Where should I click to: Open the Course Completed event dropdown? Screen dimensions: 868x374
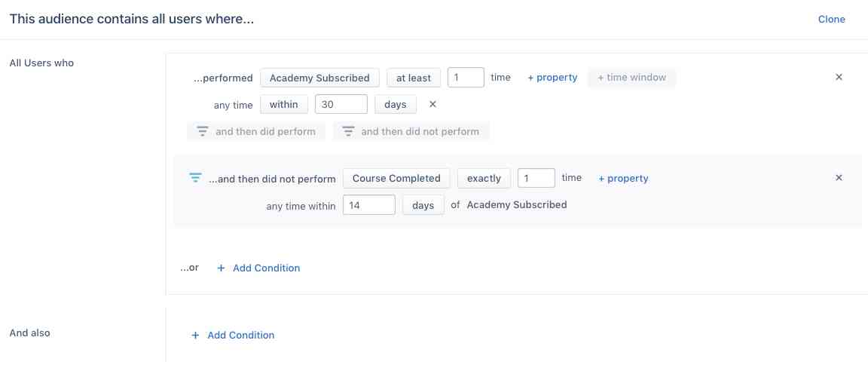point(396,179)
